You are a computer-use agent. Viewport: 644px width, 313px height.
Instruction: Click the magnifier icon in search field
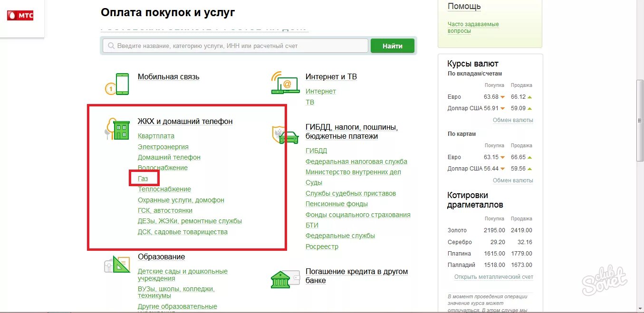pos(111,46)
